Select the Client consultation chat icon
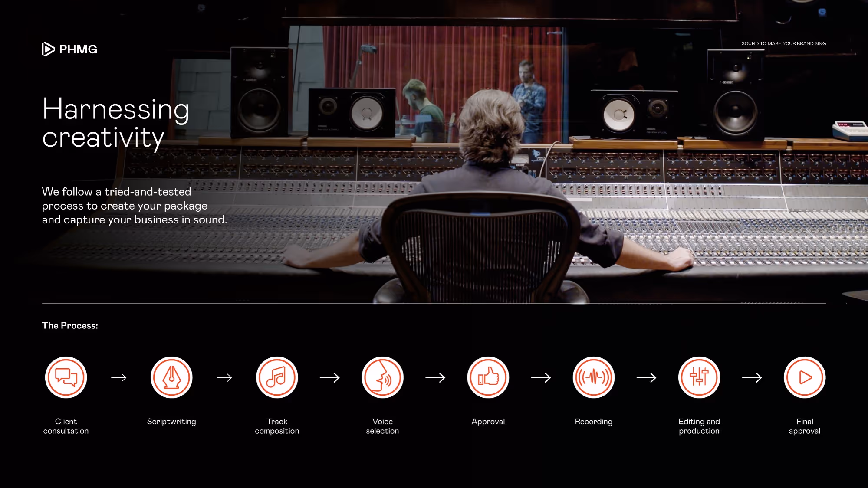This screenshot has height=488, width=868. click(x=66, y=377)
